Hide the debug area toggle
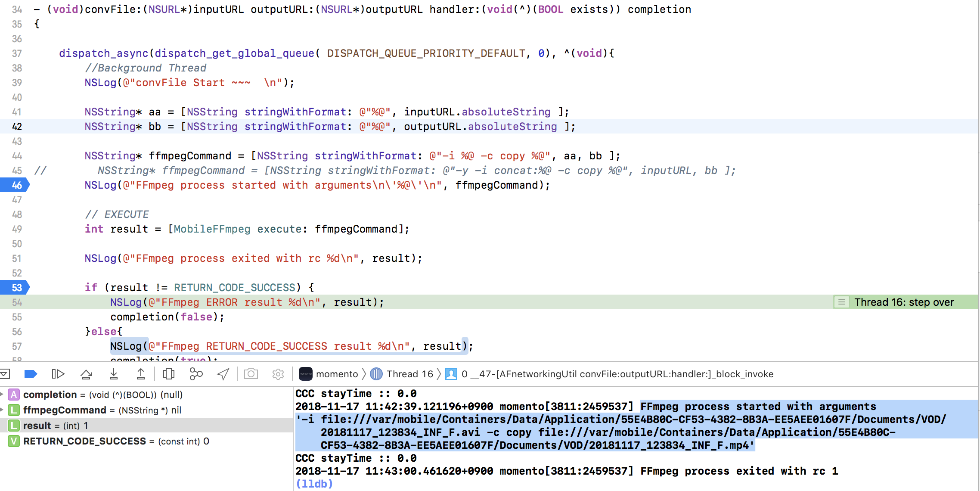 click(x=5, y=374)
